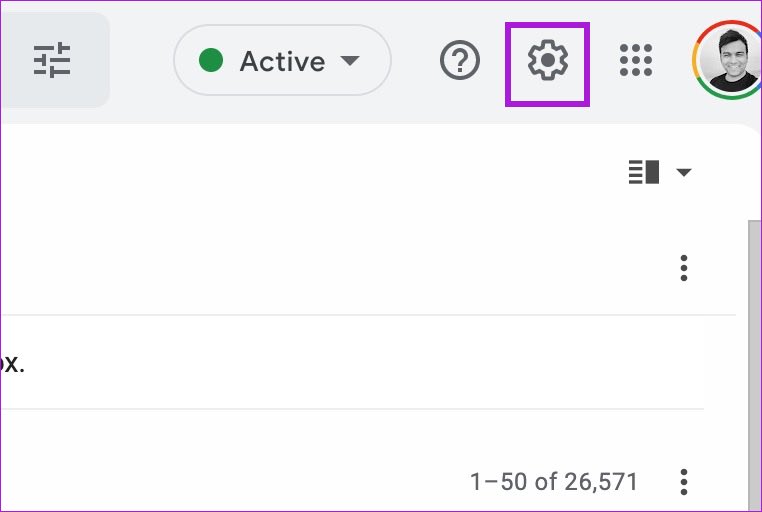Click the upper three-dot More icon
The image size is (762, 512).
point(684,268)
